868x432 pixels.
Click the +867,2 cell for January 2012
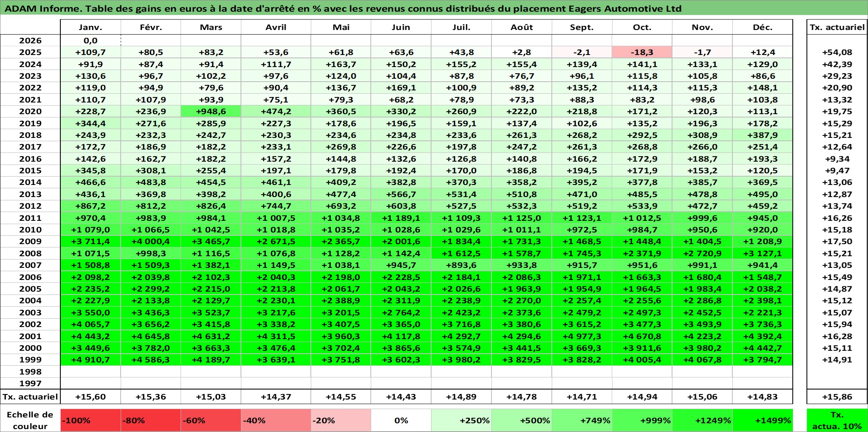click(x=91, y=206)
